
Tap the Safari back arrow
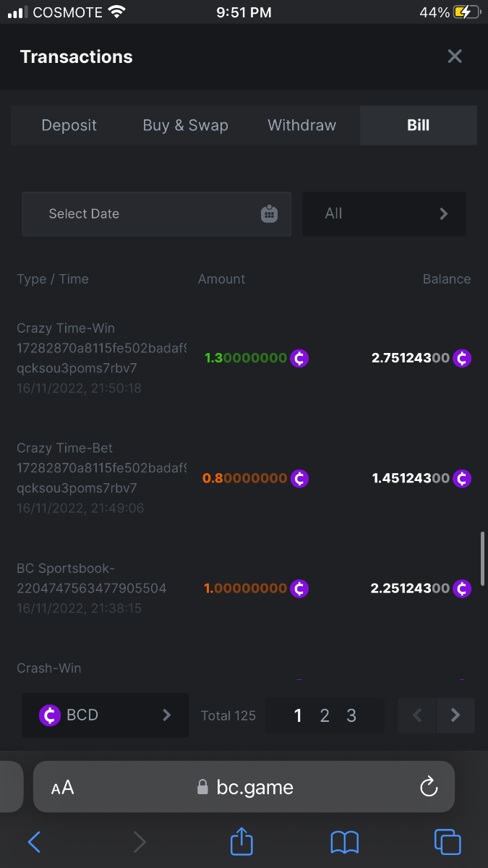[x=34, y=842]
